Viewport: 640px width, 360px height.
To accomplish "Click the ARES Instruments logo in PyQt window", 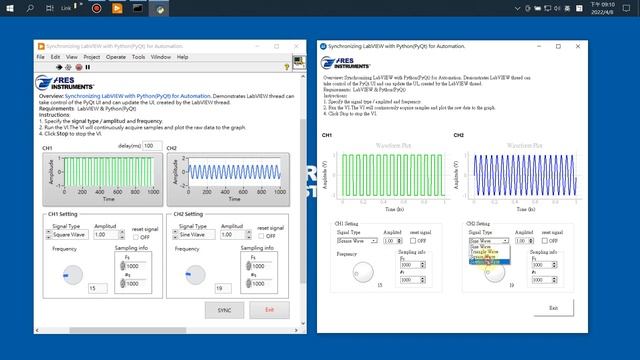I will click(345, 63).
